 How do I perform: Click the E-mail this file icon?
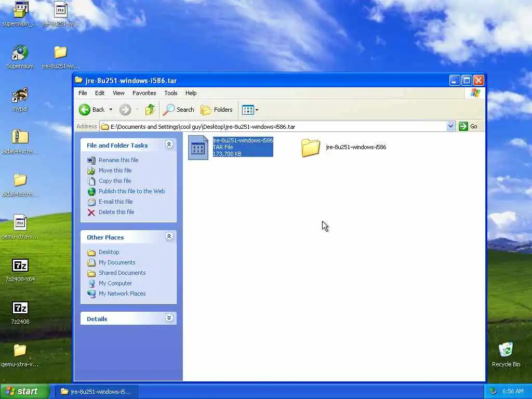(x=91, y=202)
